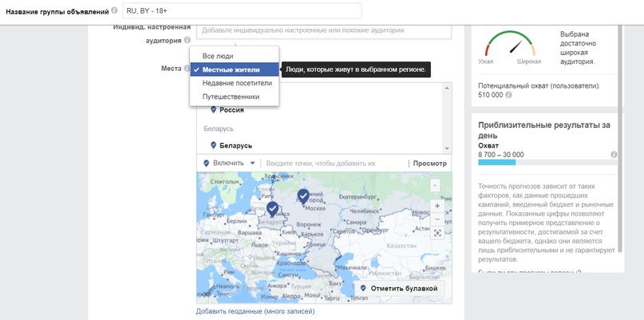This screenshot has height=320, width=644.
Task: Click the map pin marker over Moscow
Action: coord(303,197)
